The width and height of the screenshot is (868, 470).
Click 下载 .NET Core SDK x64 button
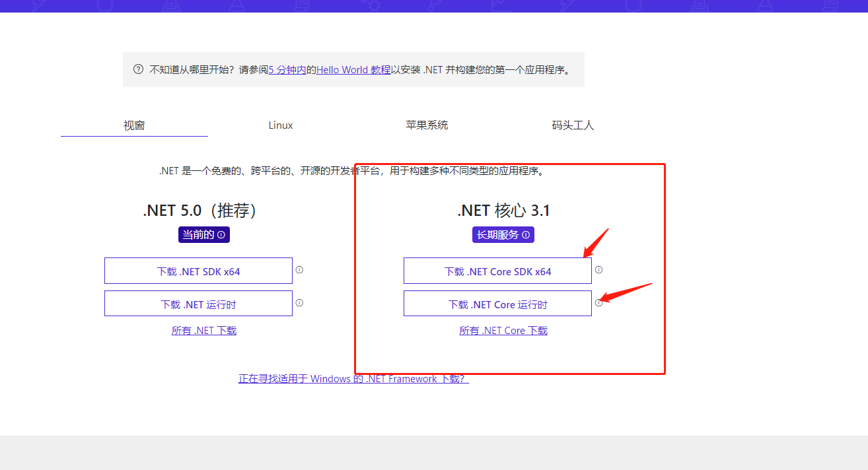(497, 271)
